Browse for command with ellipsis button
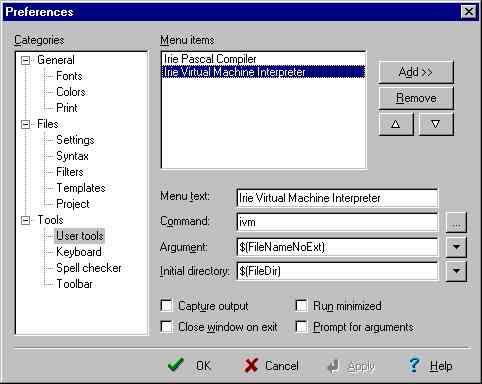The image size is (482, 384). [x=456, y=222]
